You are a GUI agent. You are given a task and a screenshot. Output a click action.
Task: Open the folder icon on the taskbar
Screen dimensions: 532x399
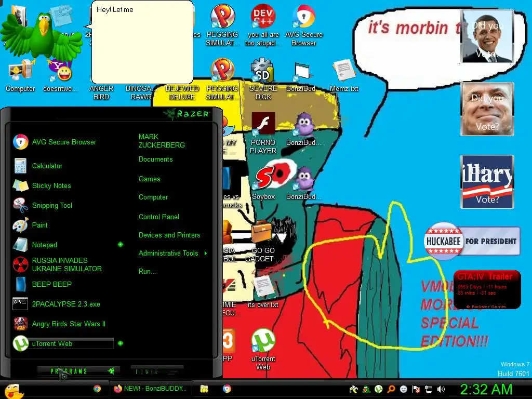pos(204,389)
